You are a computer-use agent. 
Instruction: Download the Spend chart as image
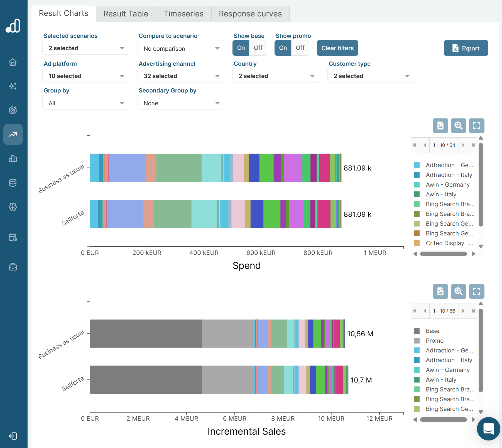[440, 126]
